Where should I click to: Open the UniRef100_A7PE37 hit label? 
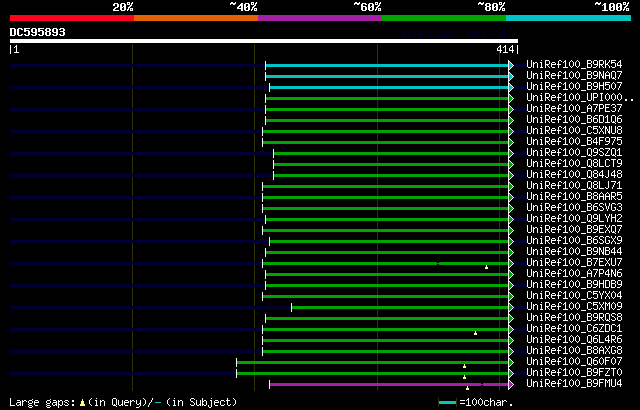[x=574, y=109]
